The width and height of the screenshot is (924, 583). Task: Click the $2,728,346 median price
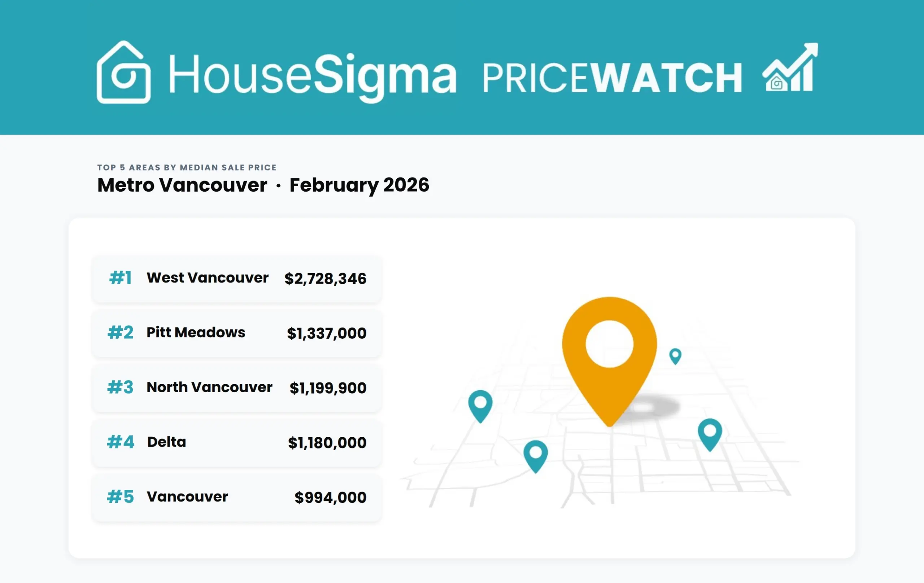click(x=325, y=279)
